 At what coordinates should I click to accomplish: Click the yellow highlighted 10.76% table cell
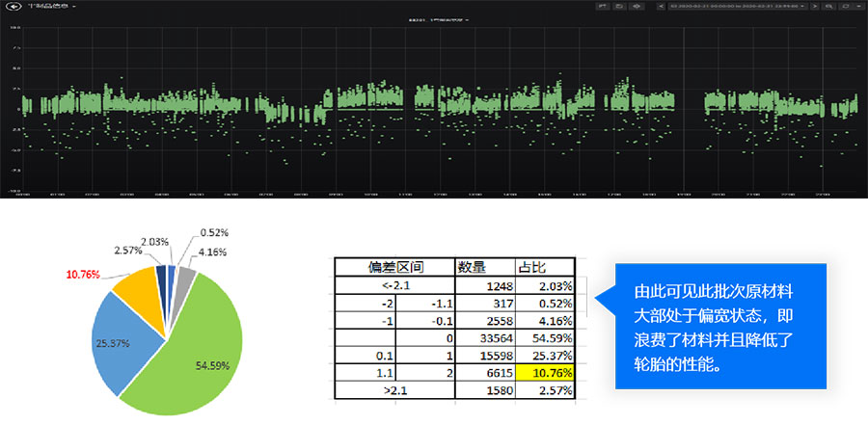pyautogui.click(x=546, y=370)
